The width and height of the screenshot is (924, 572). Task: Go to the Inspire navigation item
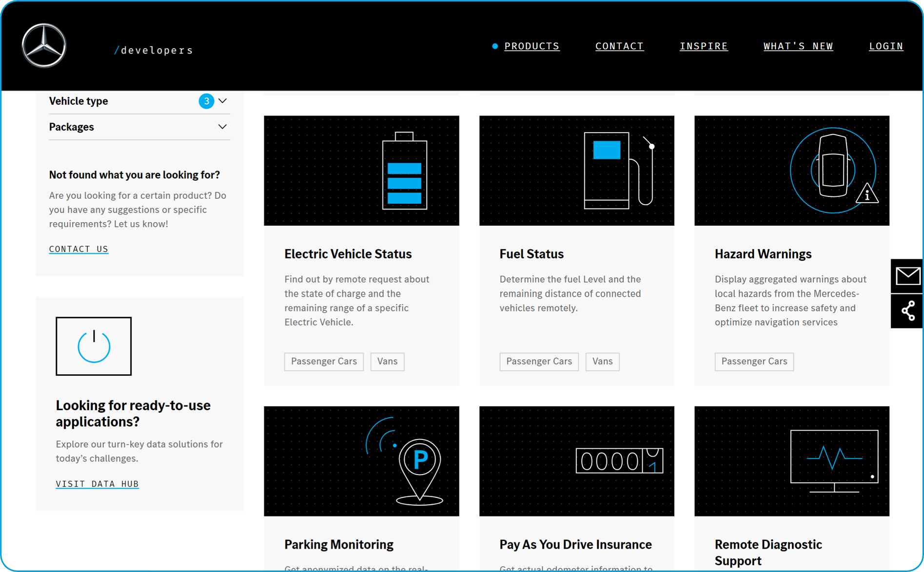[x=703, y=46]
